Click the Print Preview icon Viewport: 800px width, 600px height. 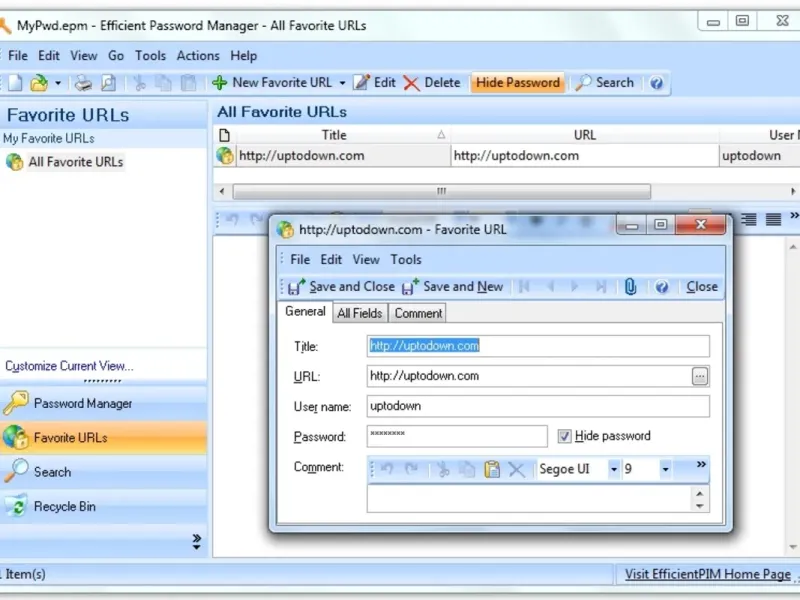(108, 83)
